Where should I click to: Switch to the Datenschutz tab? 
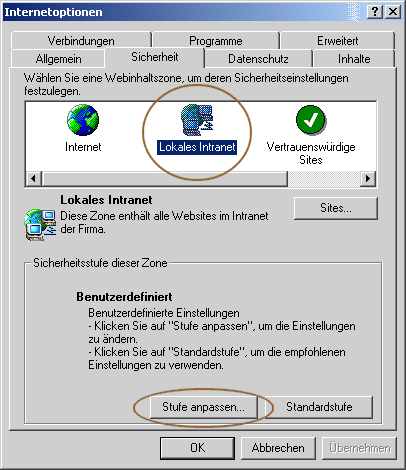[x=258, y=59]
